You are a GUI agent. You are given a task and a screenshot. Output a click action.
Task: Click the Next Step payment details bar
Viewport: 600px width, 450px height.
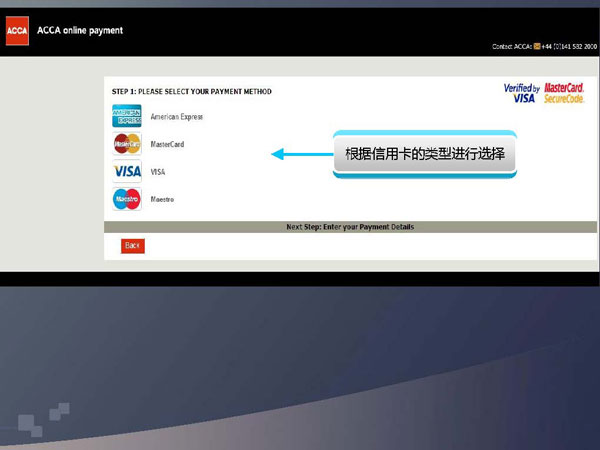[350, 227]
